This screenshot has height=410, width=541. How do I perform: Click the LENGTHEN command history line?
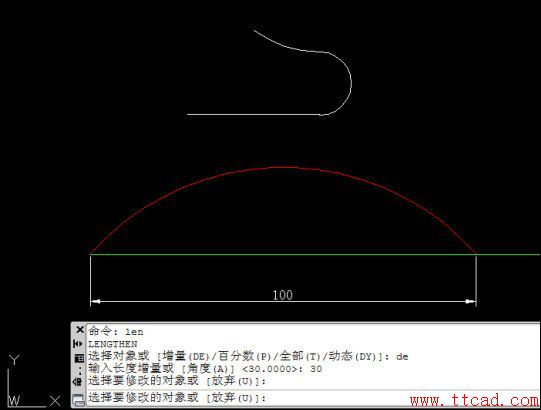coord(112,344)
